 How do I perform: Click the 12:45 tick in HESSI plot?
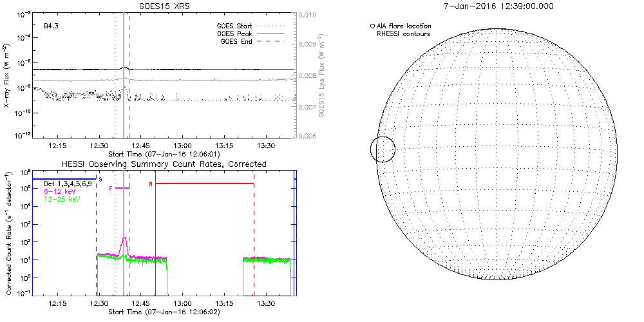tap(140, 304)
